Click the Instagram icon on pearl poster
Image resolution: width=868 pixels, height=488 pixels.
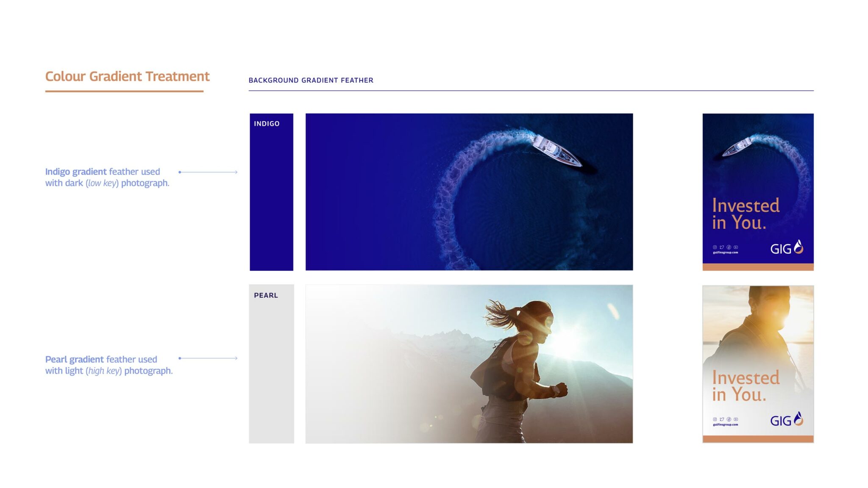click(715, 419)
